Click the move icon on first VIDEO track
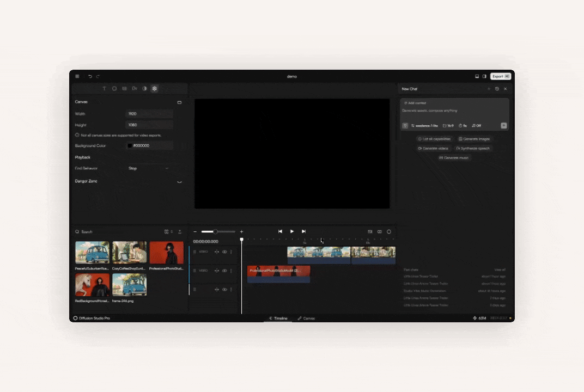584x392 pixels. click(217, 252)
